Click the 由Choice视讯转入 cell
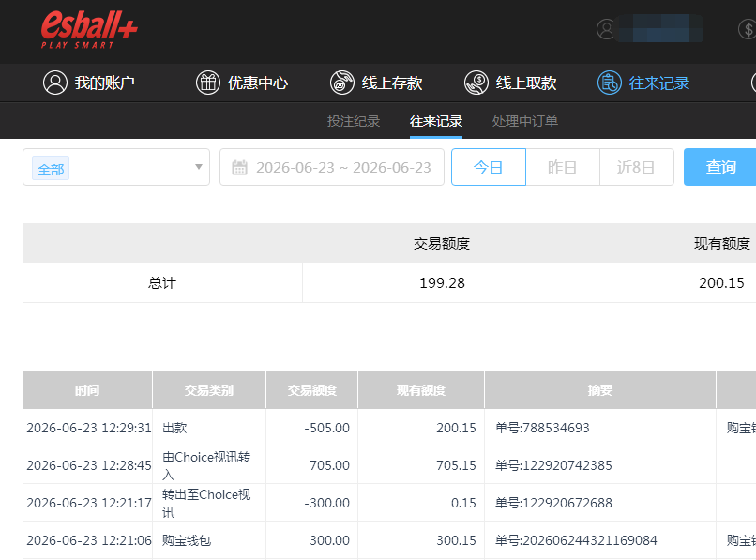This screenshot has height=560, width=756. [209, 465]
